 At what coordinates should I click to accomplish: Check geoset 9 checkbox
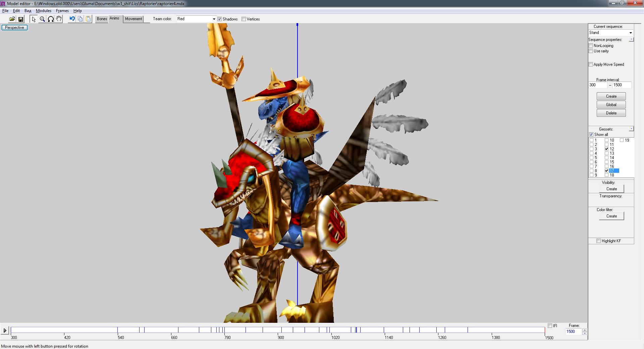591,175
